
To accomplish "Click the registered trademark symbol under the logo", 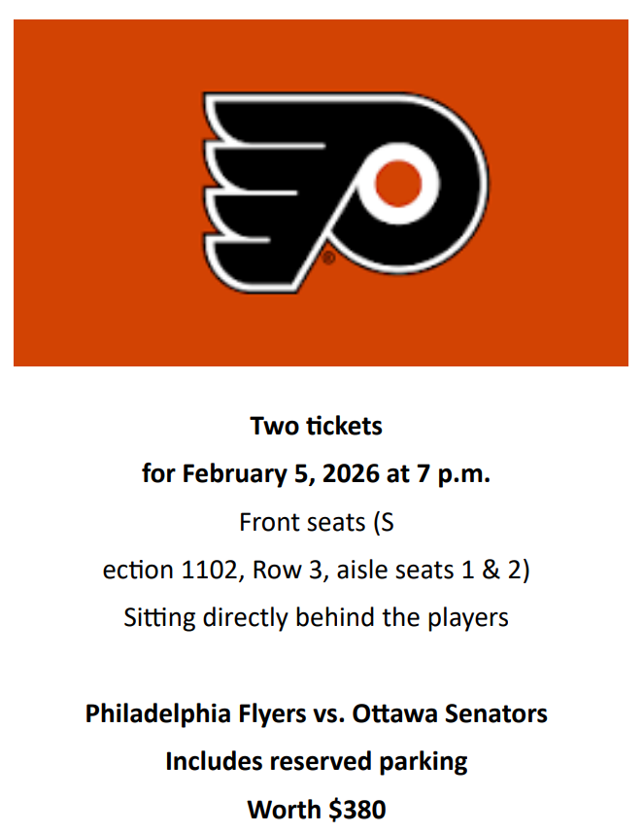I will (328, 259).
